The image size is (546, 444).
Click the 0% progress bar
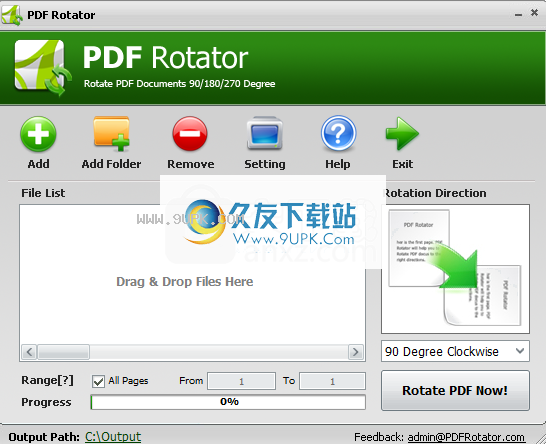click(228, 402)
